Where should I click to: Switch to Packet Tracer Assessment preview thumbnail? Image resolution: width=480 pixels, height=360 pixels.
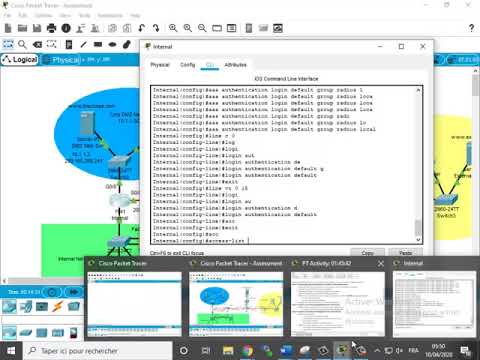(236, 304)
